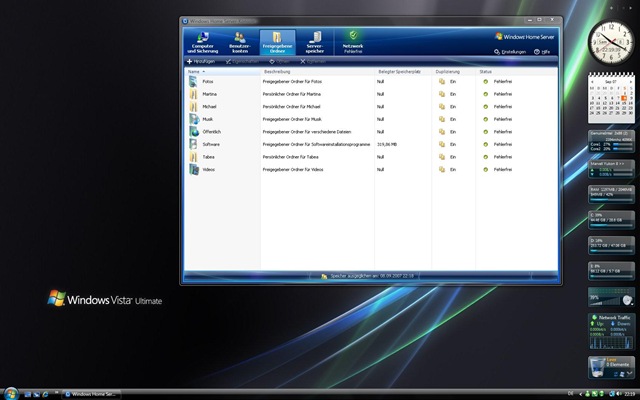Click the D: drive usage gadget
Screen dimensions: 640x400
611,246
